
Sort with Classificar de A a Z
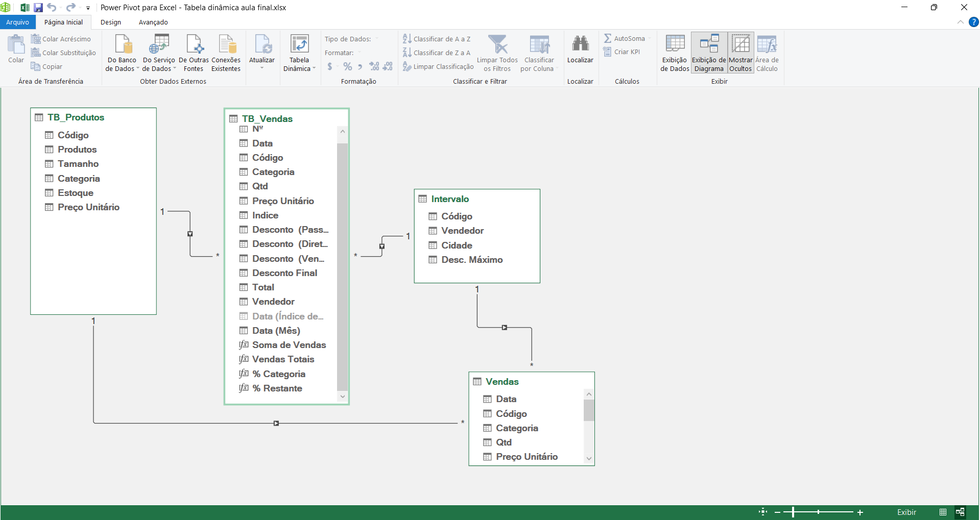click(x=437, y=39)
